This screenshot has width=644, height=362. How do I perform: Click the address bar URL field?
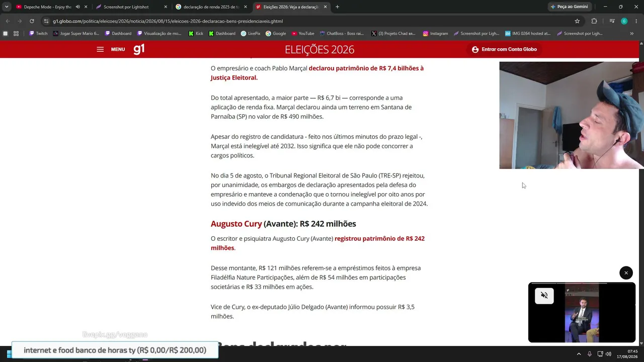click(312, 21)
